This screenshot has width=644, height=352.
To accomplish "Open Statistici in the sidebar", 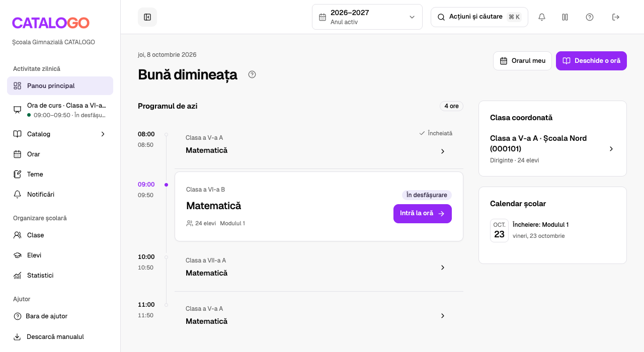I will click(x=60, y=276).
